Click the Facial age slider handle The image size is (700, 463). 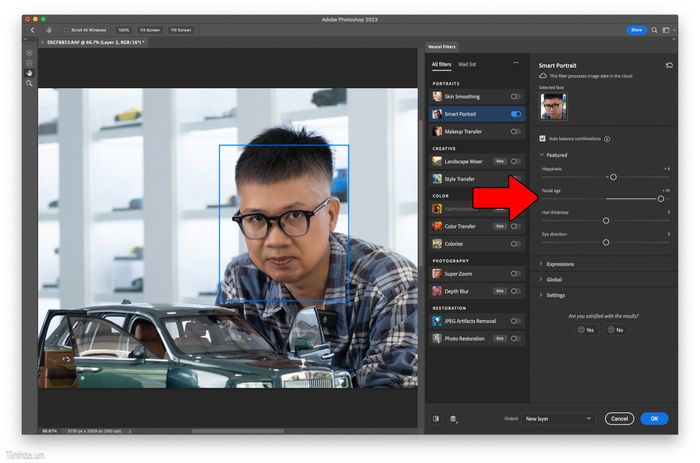661,199
